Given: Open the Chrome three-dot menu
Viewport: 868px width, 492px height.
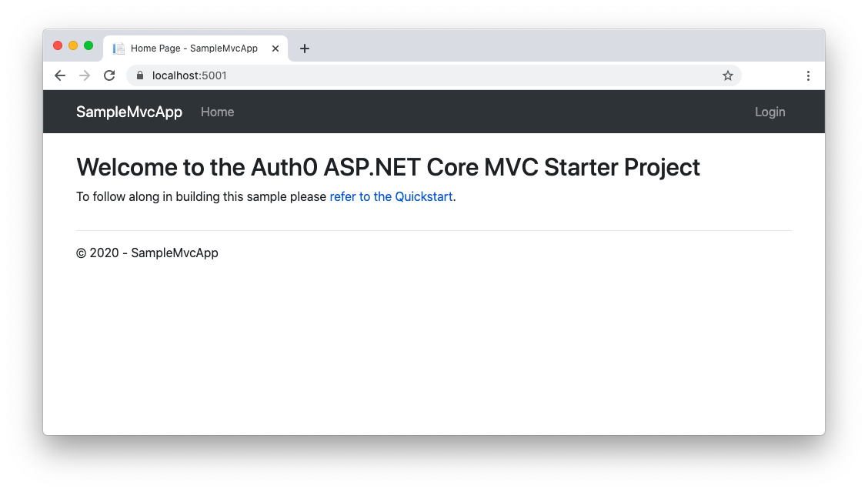Looking at the screenshot, I should pyautogui.click(x=808, y=75).
